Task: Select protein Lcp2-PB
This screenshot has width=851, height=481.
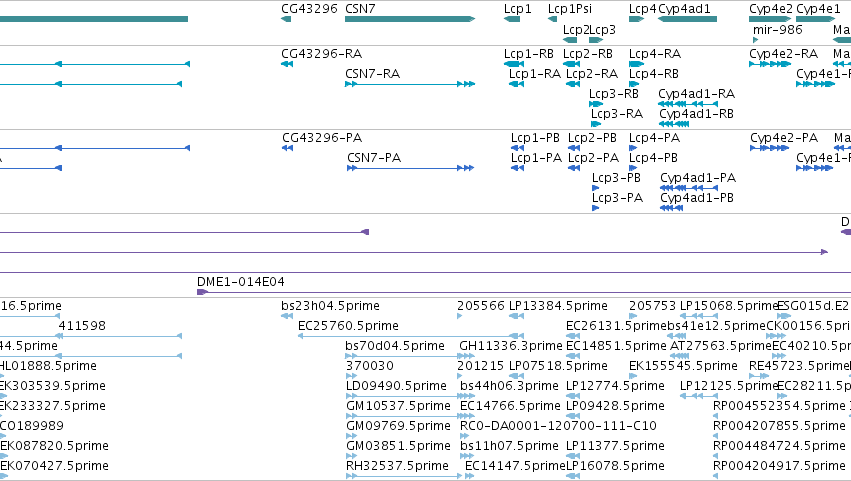Action: 592,138
